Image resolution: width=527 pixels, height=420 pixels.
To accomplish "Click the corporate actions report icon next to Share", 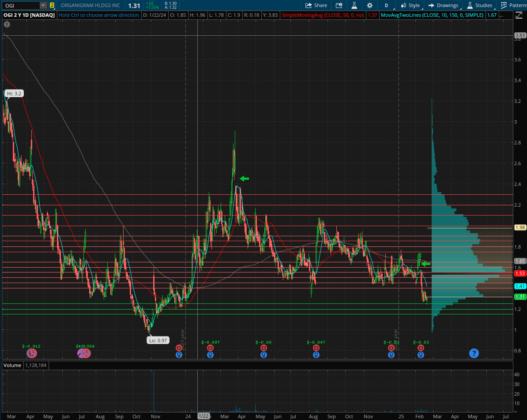I will 339,5.
